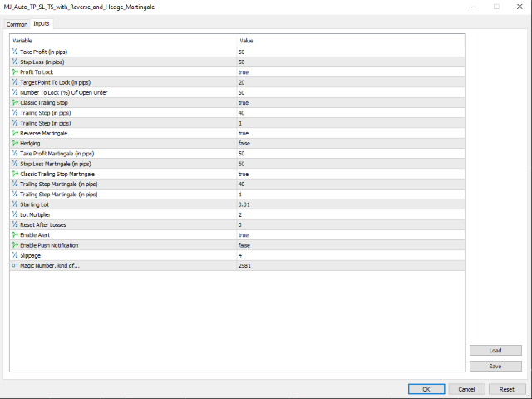Open the Enable Push Notification false value
Screen dimensions: 532x399
tap(244, 245)
